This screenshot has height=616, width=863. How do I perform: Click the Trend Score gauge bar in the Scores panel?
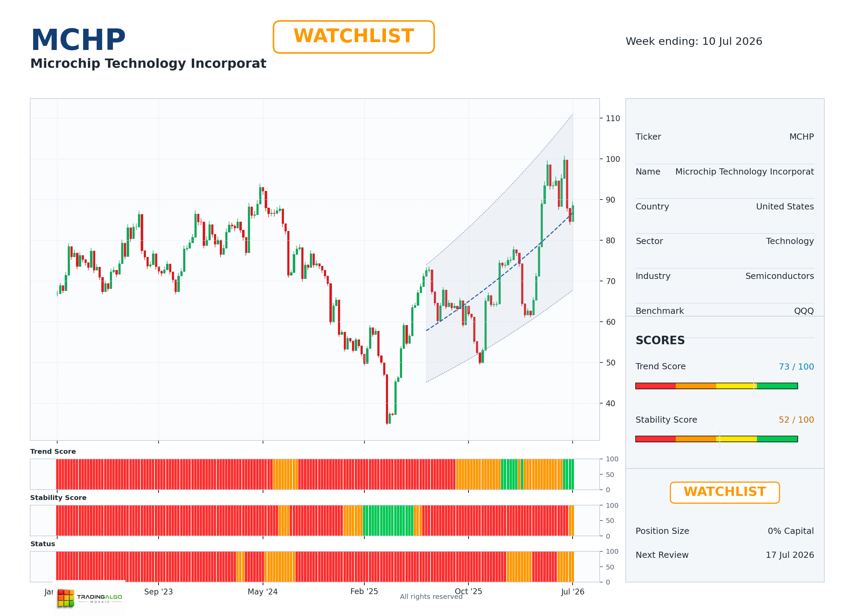(x=716, y=386)
